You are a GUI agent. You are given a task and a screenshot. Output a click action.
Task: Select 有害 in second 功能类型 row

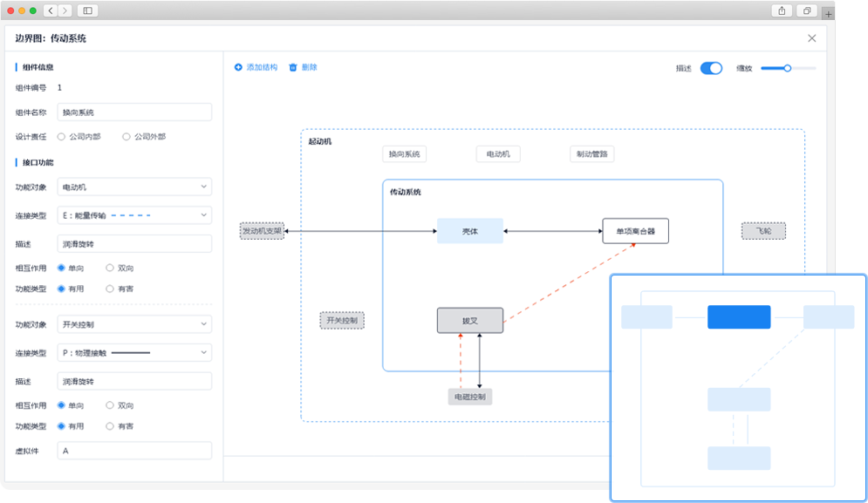tap(110, 426)
